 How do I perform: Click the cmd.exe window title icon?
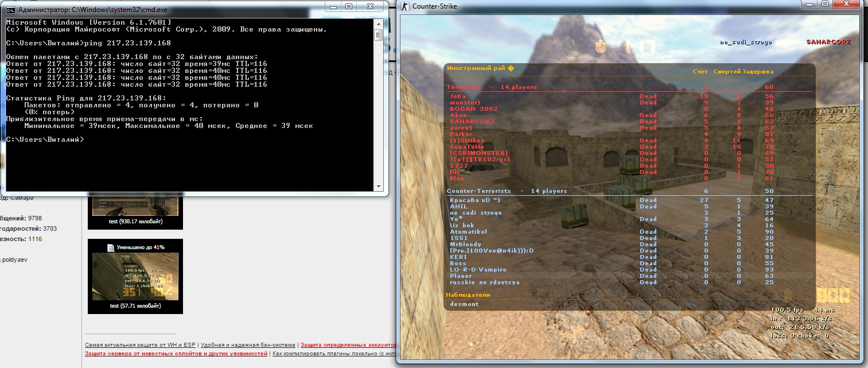pyautogui.click(x=9, y=9)
